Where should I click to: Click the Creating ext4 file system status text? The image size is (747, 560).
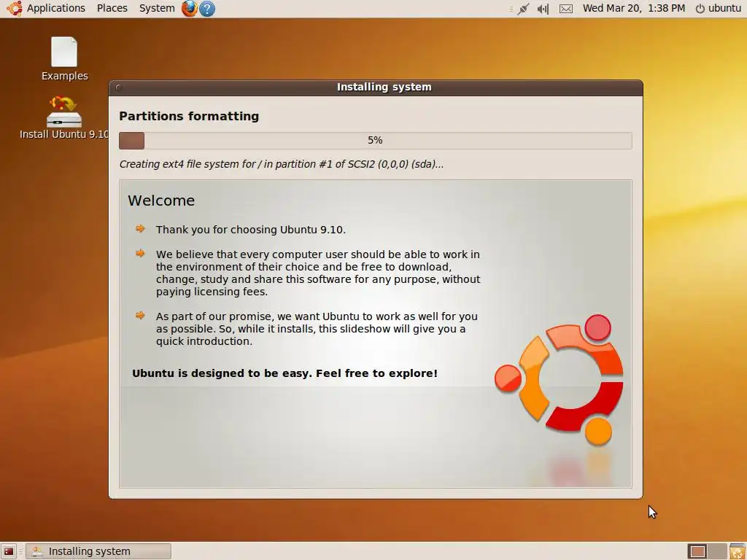281,164
